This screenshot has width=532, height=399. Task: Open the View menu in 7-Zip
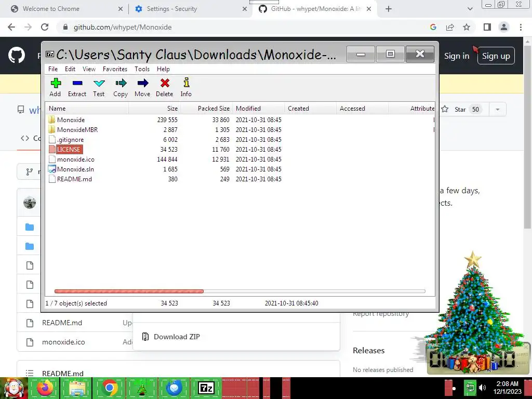(89, 69)
